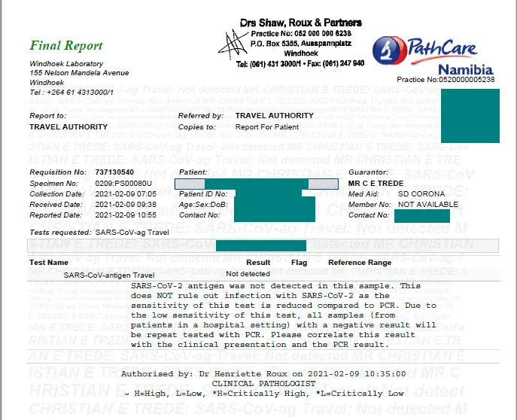Viewport: 517px width, 420px height.
Task: Click the 'Result' column header
Action: pos(258,263)
